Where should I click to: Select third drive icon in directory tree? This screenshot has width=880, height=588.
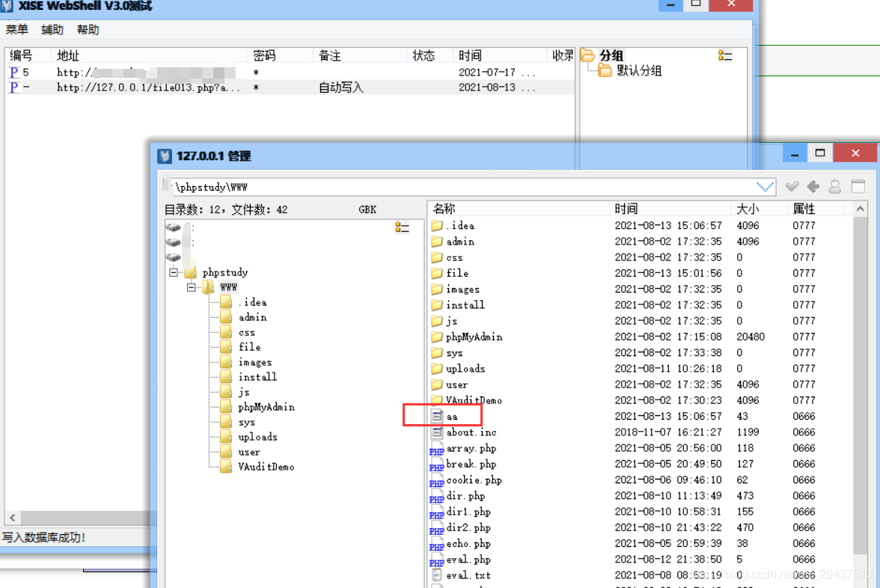174,257
